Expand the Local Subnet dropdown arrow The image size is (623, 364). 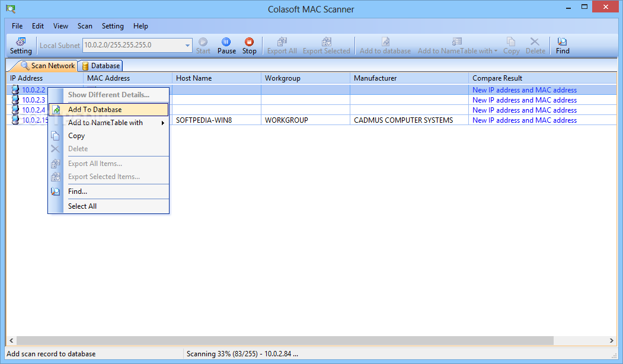click(x=187, y=45)
